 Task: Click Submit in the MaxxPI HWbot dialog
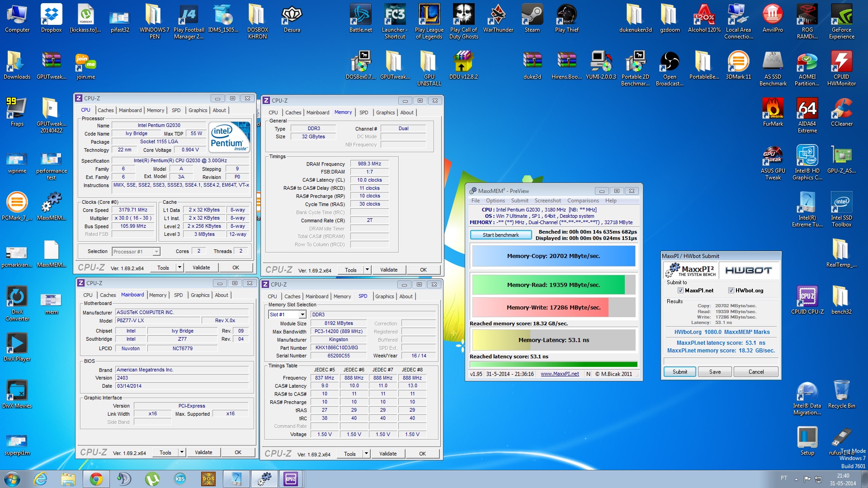[679, 372]
